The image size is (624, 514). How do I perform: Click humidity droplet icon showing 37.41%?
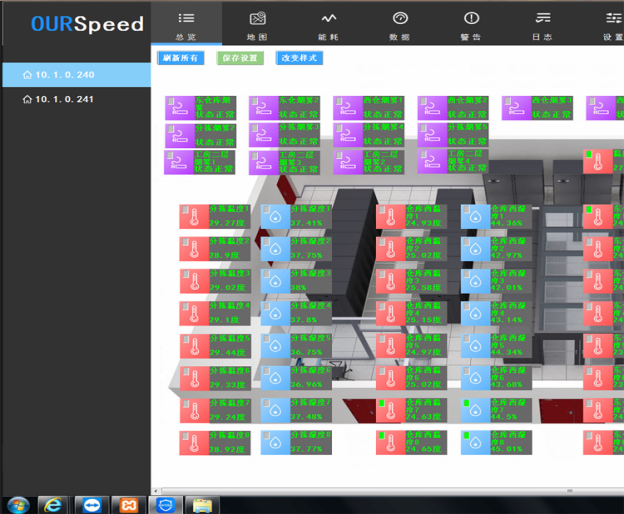[275, 217]
